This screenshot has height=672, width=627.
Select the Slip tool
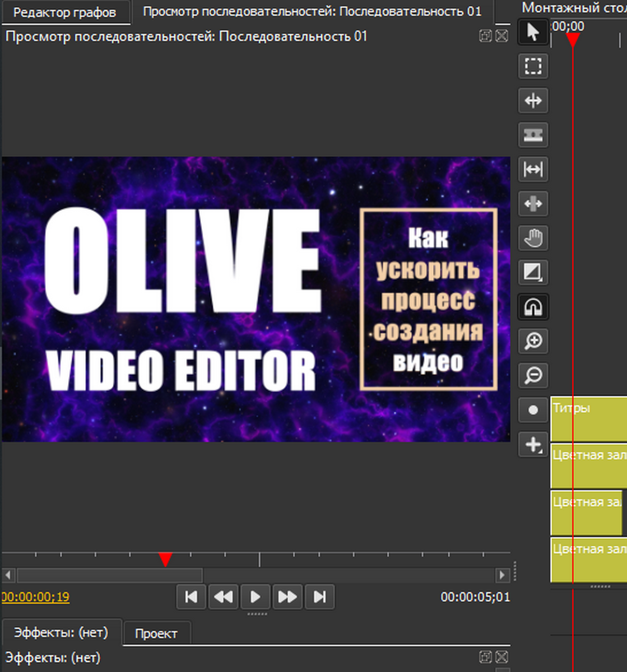point(533,169)
